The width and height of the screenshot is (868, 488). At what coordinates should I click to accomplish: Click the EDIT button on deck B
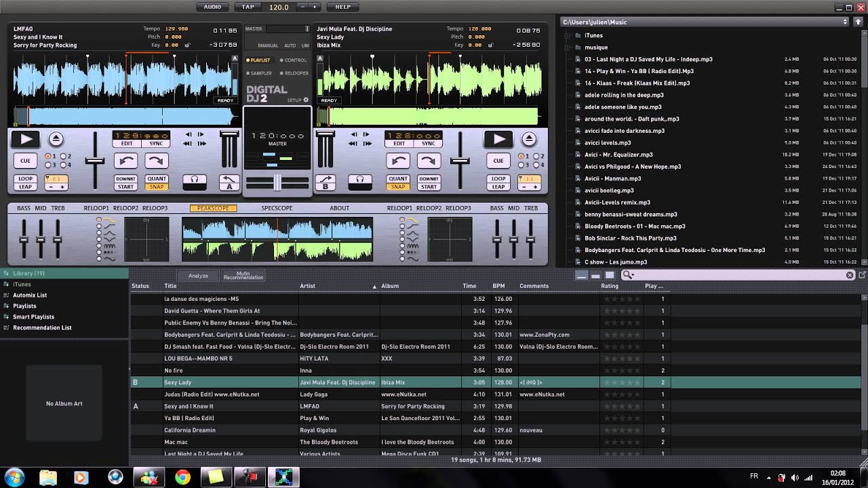399,144
